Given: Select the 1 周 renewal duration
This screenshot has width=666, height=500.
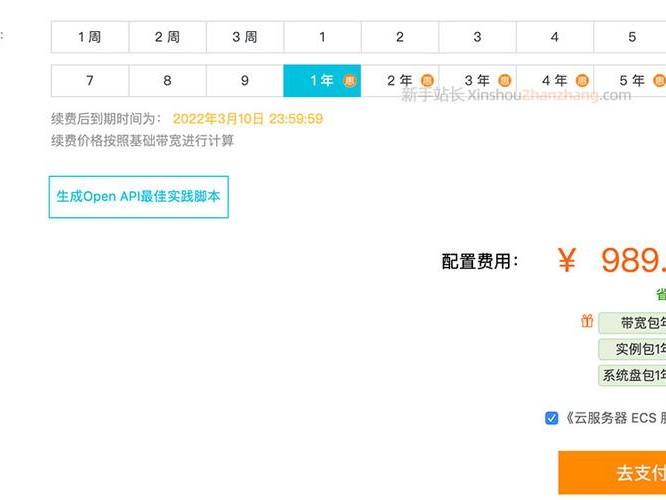Looking at the screenshot, I should pyautogui.click(x=90, y=37).
